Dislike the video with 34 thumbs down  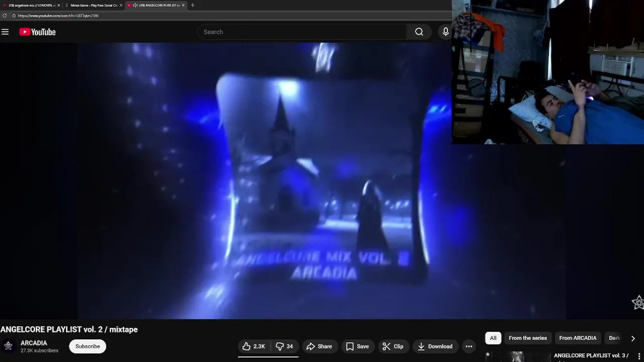tap(285, 346)
